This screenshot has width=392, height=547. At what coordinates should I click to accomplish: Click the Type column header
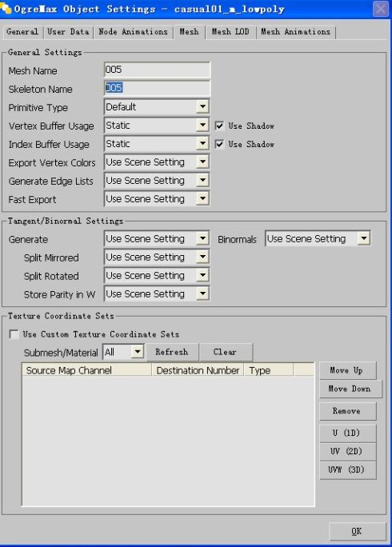pyautogui.click(x=269, y=370)
